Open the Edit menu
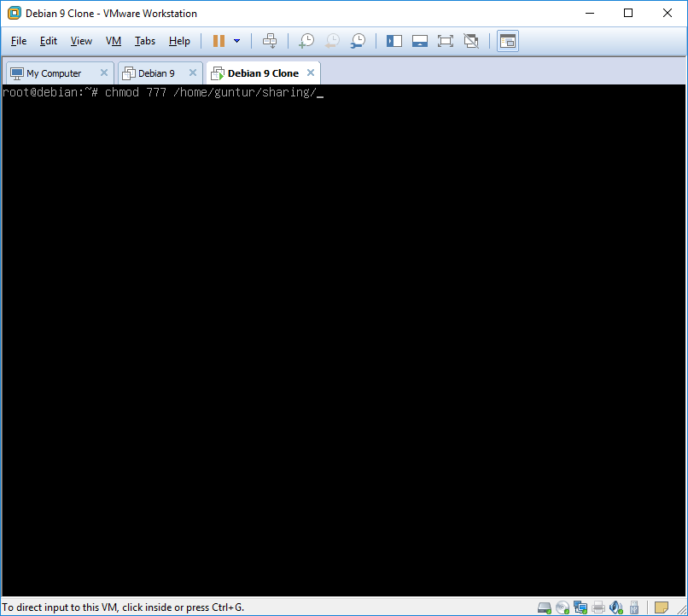688x616 pixels. (49, 41)
